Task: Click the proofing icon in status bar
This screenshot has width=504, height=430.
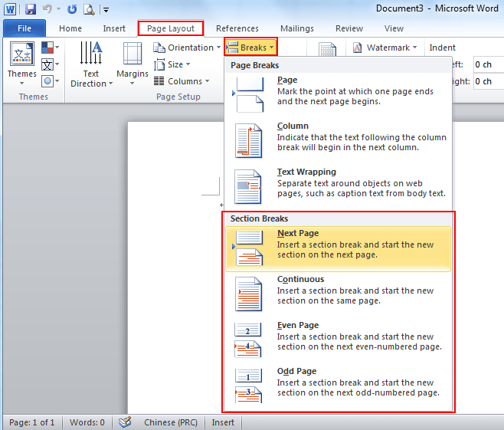Action: click(x=125, y=422)
